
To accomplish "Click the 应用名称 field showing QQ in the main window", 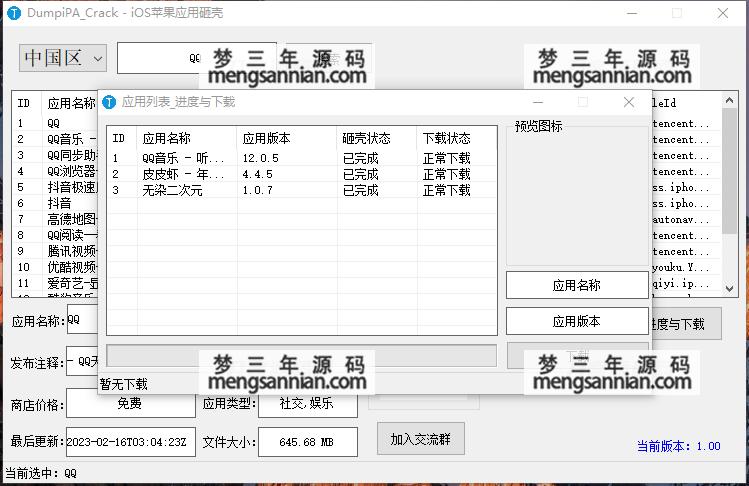I will (x=82, y=321).
